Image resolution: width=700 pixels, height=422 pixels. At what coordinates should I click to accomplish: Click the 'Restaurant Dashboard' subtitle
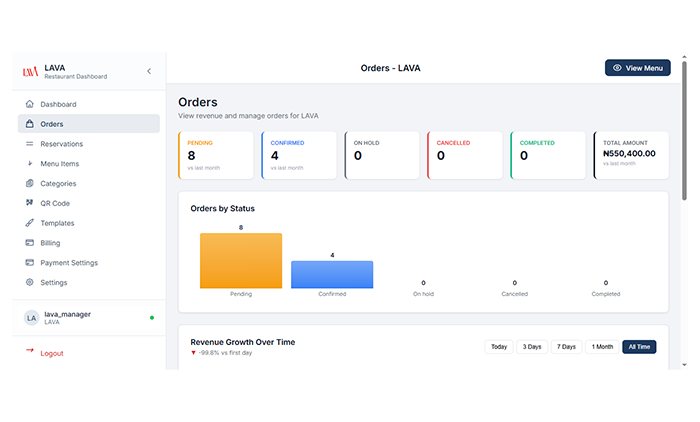click(75, 76)
